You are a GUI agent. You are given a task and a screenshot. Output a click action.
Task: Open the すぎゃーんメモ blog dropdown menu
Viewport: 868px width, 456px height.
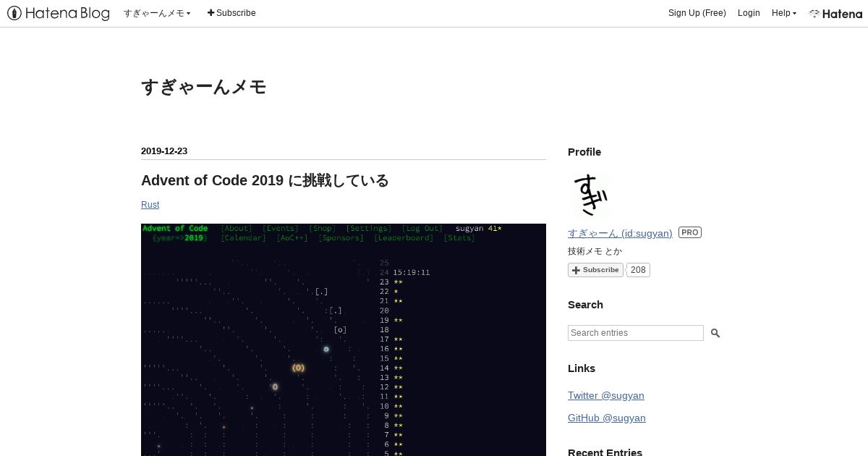pos(157,13)
